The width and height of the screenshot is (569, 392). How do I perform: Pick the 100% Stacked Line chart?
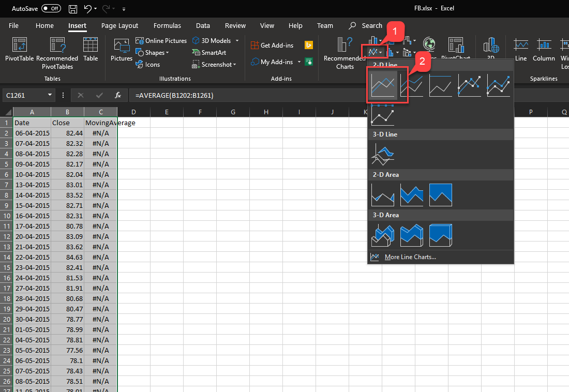pos(440,85)
